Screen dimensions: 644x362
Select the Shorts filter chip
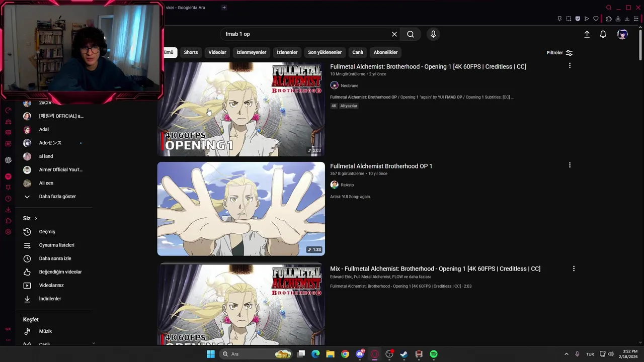[191, 52]
